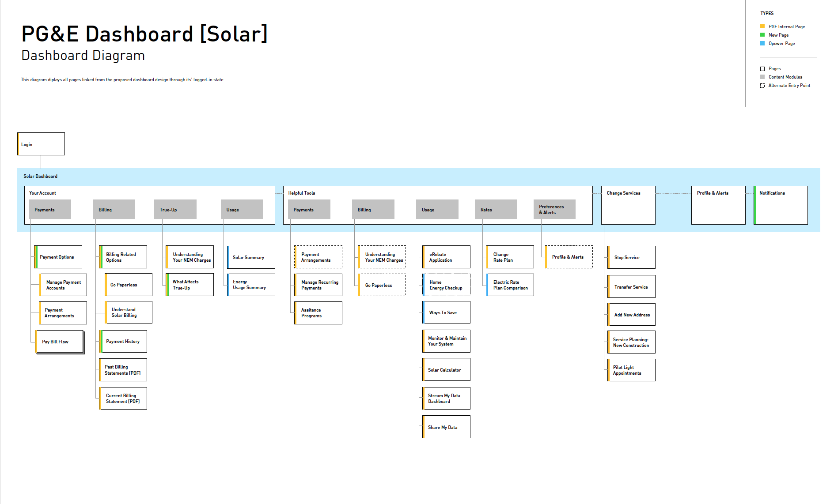Open the Share My Data box

(x=447, y=427)
